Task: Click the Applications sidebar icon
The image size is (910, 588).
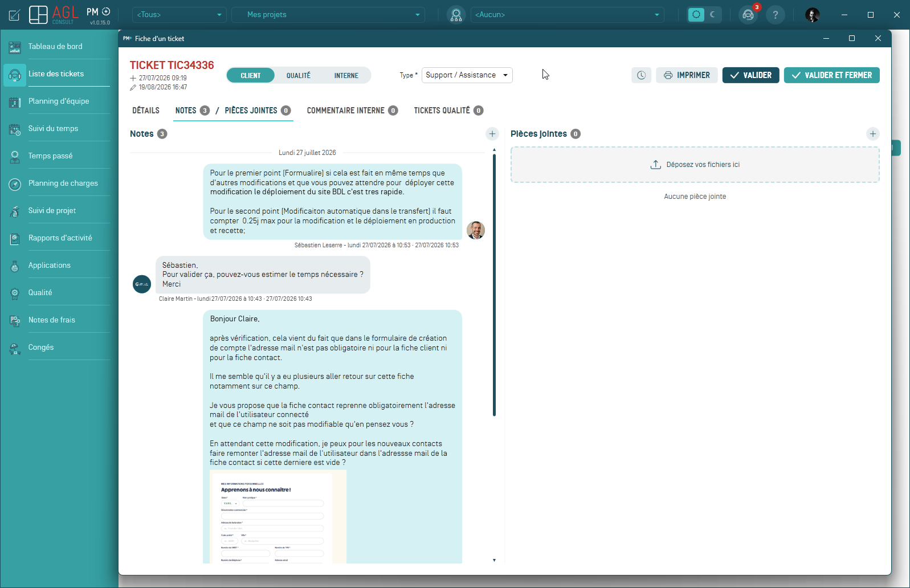Action: tap(15, 266)
